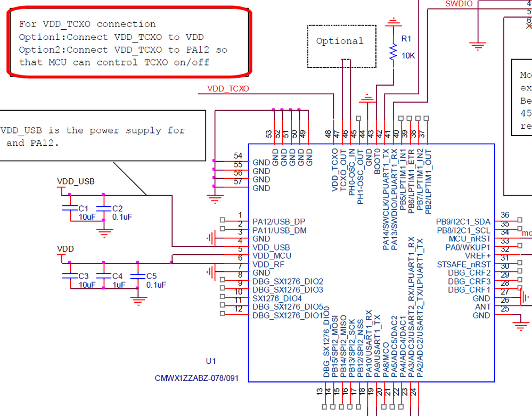Click the 1uF value under C4
This screenshot has width=532, height=416.
coord(119,285)
